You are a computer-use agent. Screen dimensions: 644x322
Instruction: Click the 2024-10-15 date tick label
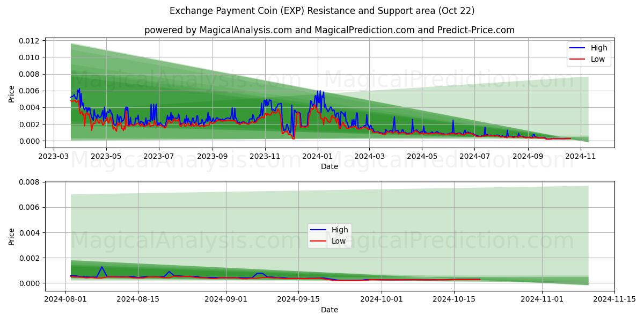454,299
